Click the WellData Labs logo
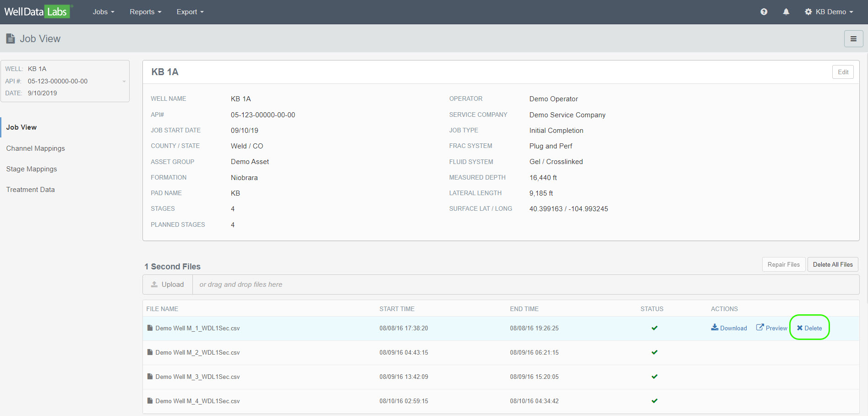868x416 pixels. (37, 11)
